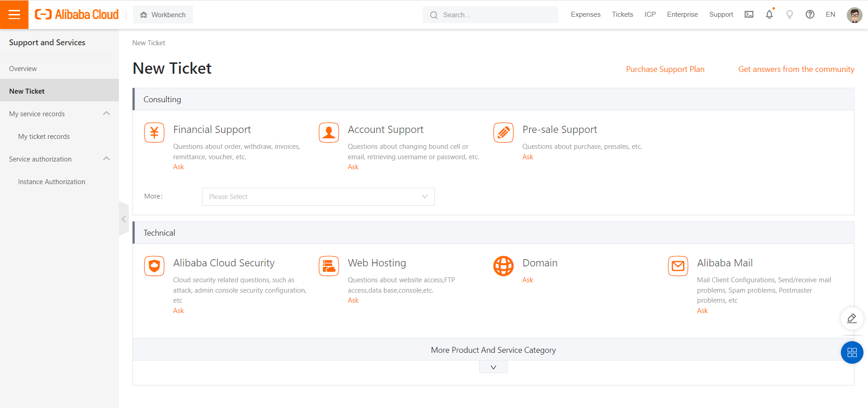The image size is (868, 408).
Task: Open Get answers from the community
Action: point(796,69)
